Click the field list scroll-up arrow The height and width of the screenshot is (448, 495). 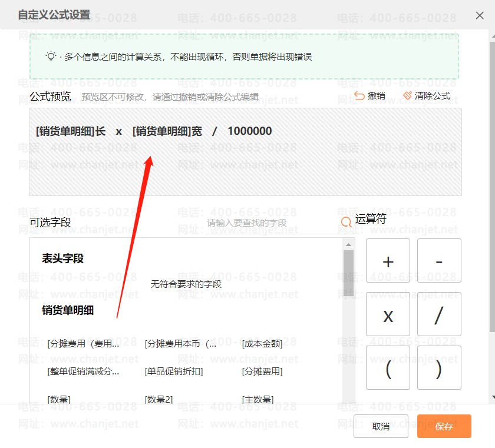(348, 245)
